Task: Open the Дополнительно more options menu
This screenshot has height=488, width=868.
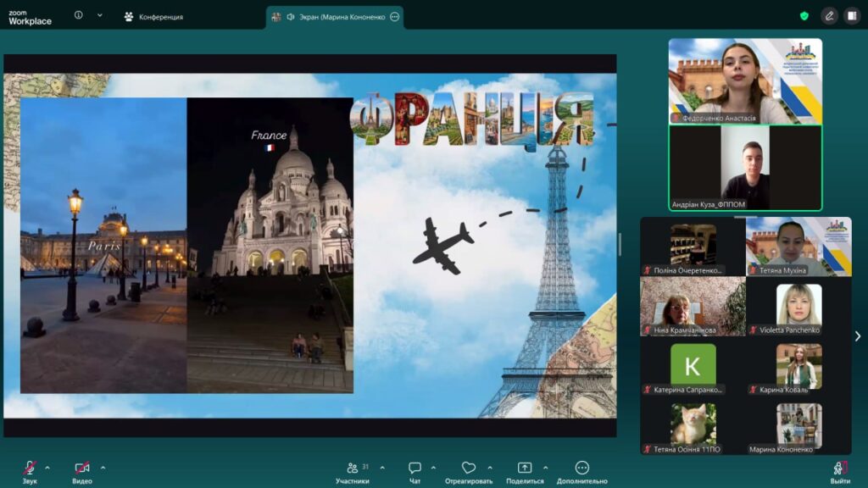Action: (581, 469)
